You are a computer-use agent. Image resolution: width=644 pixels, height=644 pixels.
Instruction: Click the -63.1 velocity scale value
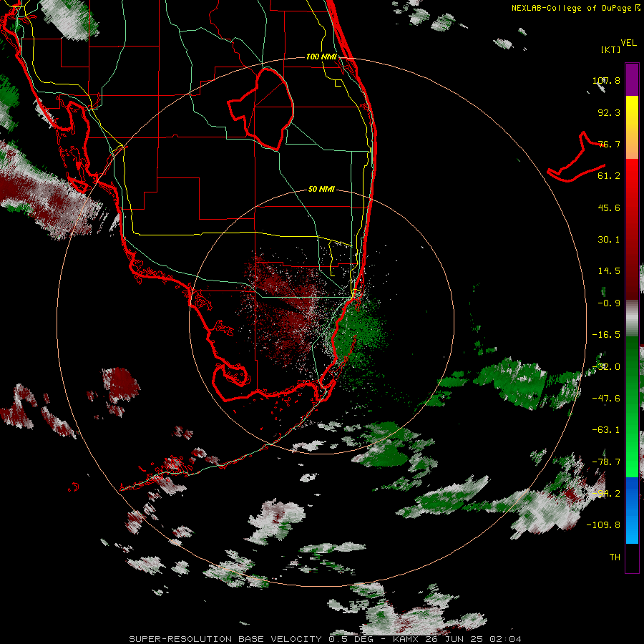606,430
